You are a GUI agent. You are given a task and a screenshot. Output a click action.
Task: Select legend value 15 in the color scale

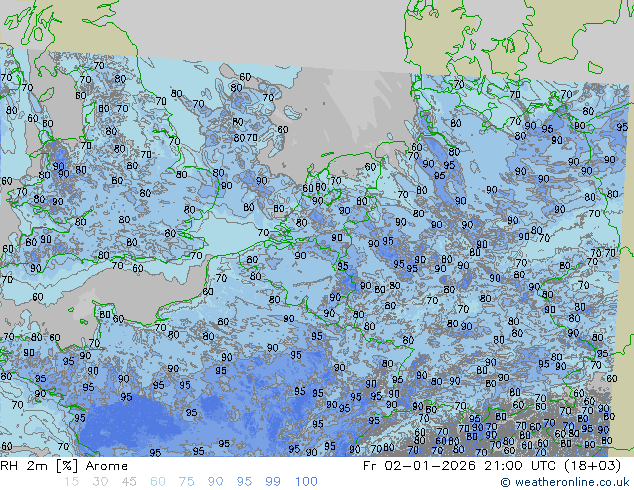point(71,482)
